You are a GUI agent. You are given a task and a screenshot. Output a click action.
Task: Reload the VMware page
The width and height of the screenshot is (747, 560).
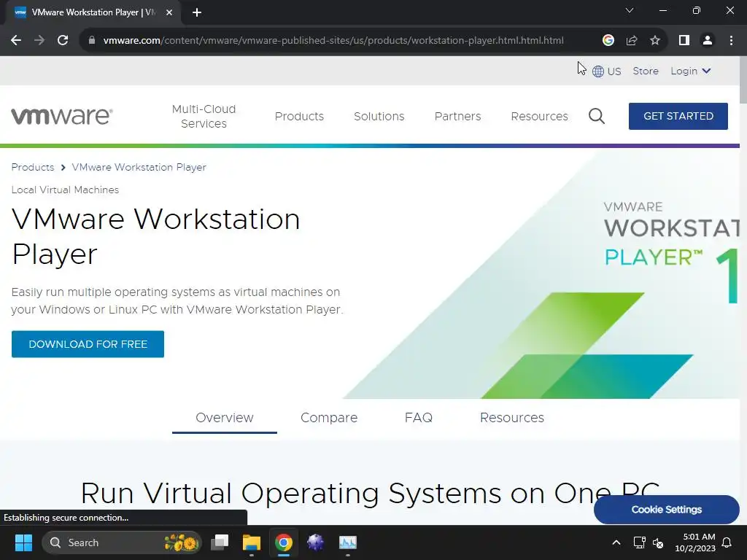(63, 41)
